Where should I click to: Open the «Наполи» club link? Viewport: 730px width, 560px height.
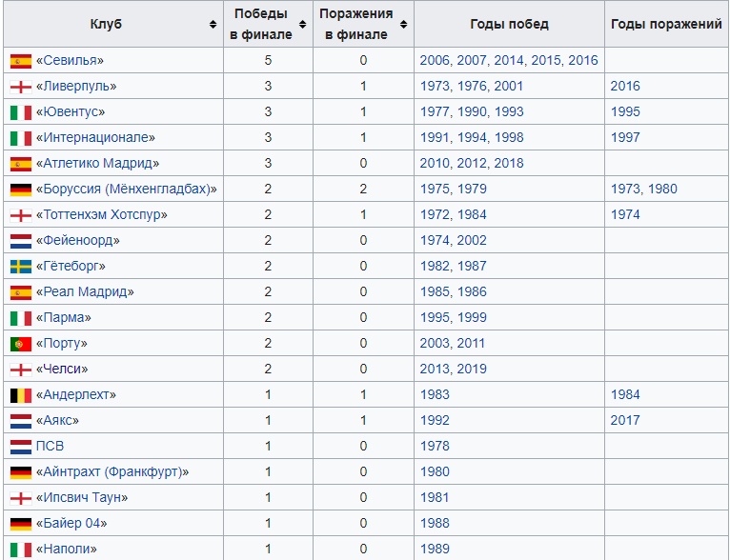[67, 549]
